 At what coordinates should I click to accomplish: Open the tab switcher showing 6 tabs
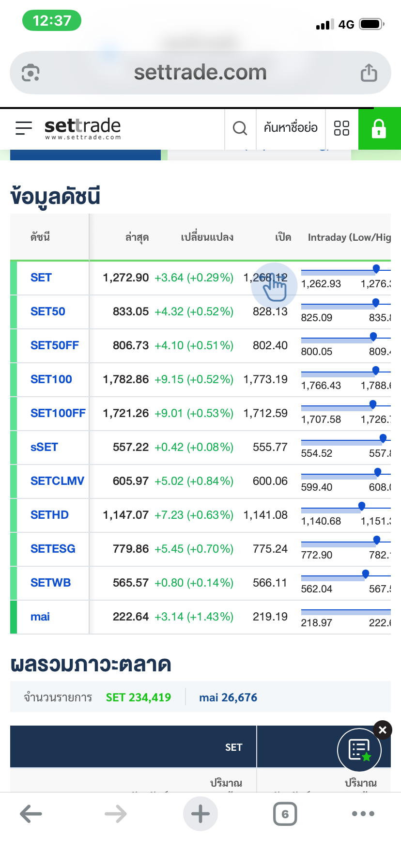(x=285, y=814)
